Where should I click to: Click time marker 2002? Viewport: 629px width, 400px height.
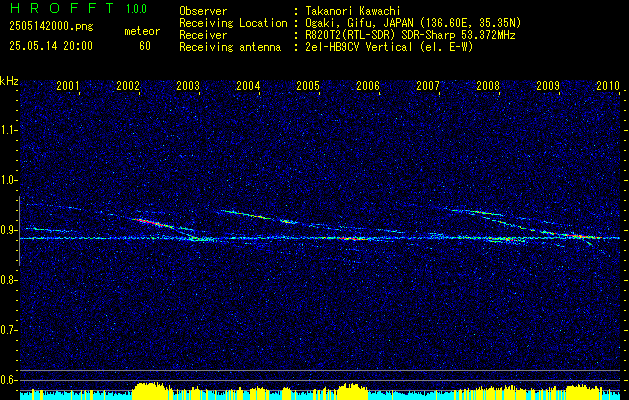128,85
